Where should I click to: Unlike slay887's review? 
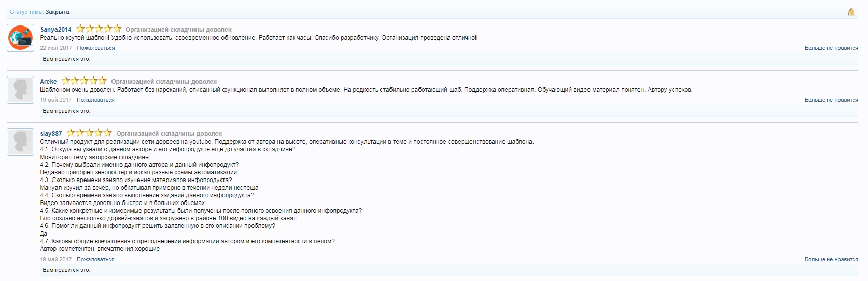tap(831, 259)
